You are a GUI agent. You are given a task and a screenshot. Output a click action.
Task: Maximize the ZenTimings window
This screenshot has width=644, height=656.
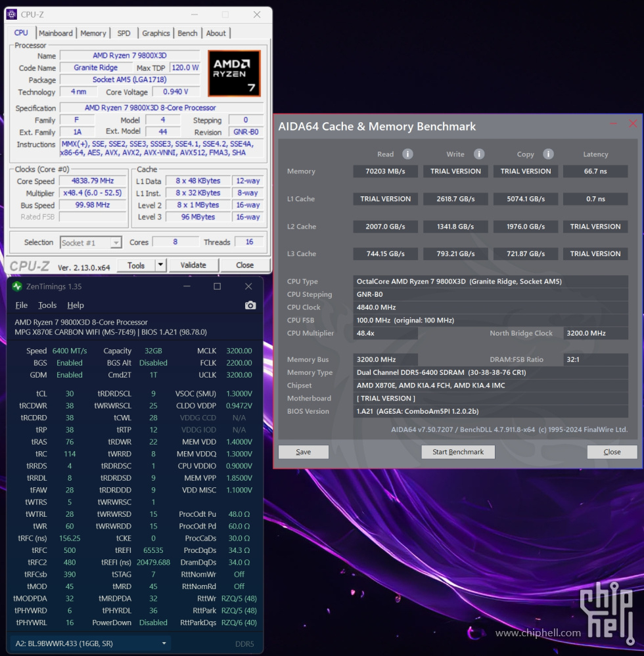coord(217,286)
